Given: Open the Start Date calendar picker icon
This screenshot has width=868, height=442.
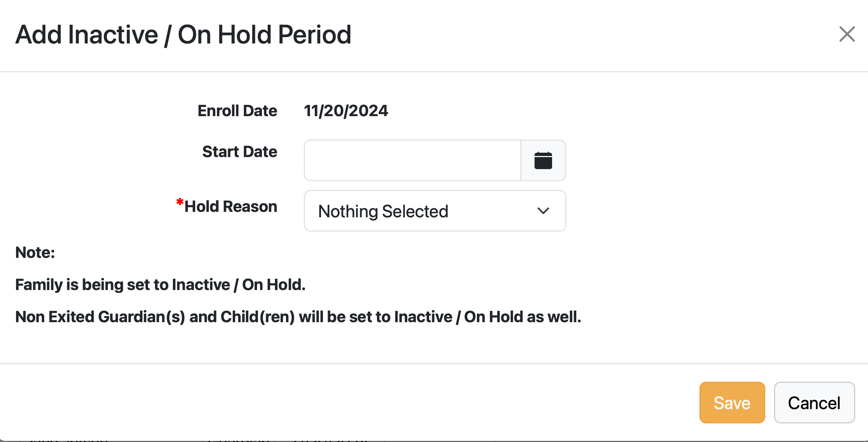Looking at the screenshot, I should [x=543, y=160].
